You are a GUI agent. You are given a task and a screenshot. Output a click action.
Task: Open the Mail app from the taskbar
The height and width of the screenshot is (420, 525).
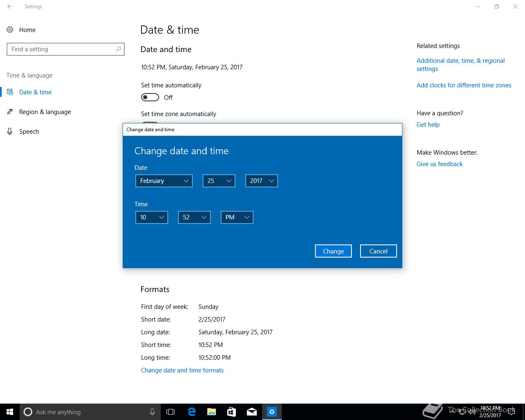(251, 412)
